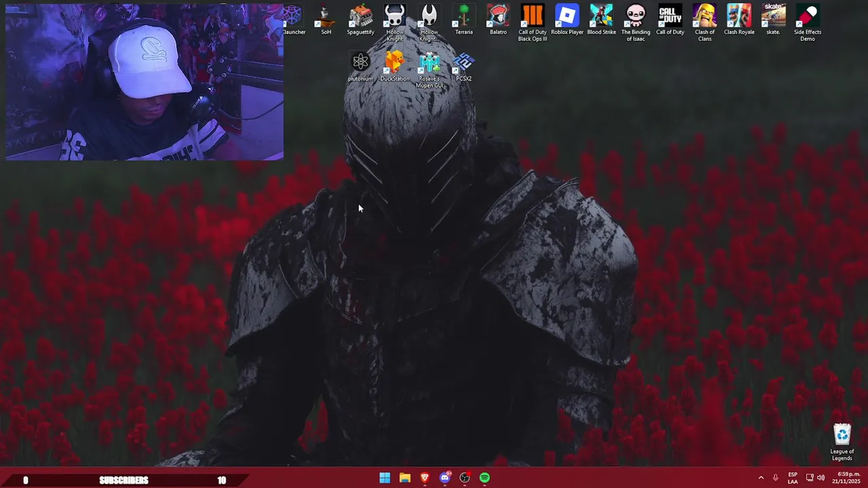Open network and volume quick settings
The width and height of the screenshot is (868, 488).
click(x=815, y=478)
